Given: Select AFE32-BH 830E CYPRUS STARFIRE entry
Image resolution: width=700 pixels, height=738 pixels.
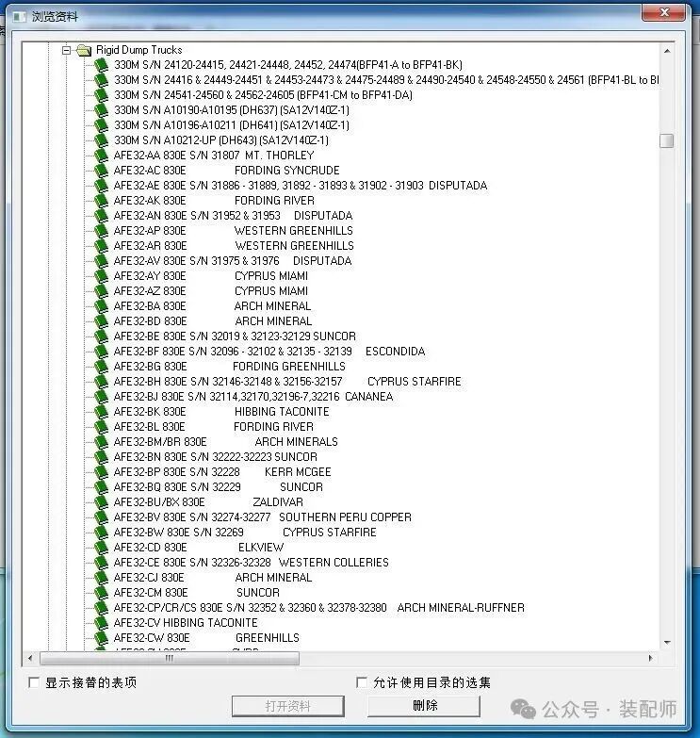Looking at the screenshot, I should pos(287,381).
